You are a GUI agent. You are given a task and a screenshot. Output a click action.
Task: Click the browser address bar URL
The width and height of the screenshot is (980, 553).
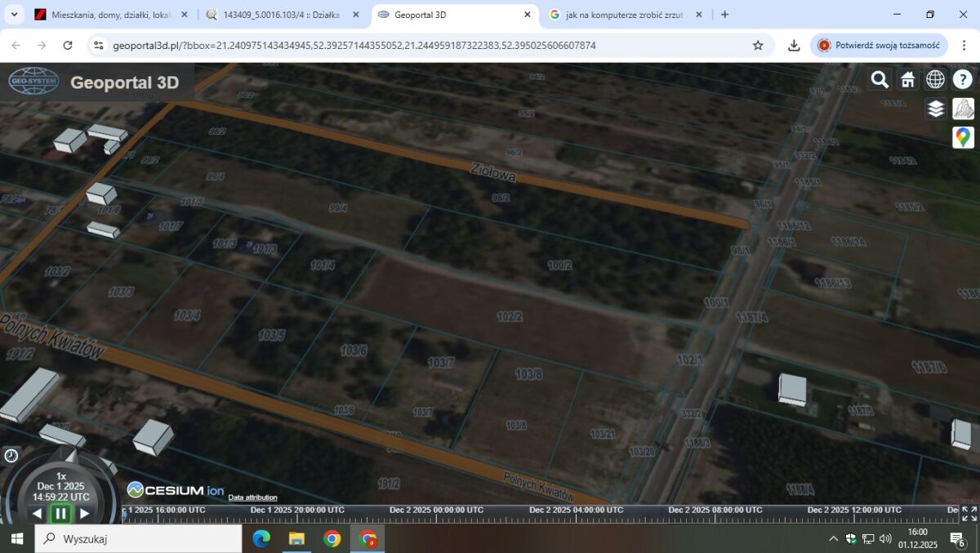pyautogui.click(x=354, y=46)
